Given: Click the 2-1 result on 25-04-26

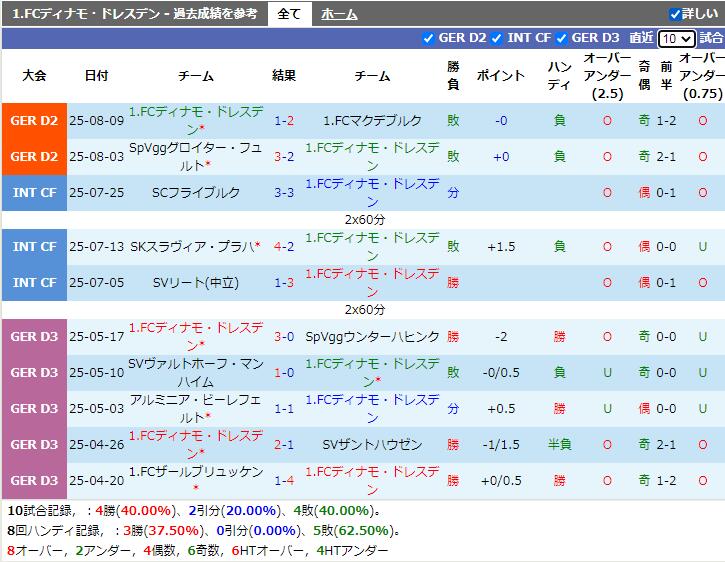Looking at the screenshot, I should (x=284, y=445).
